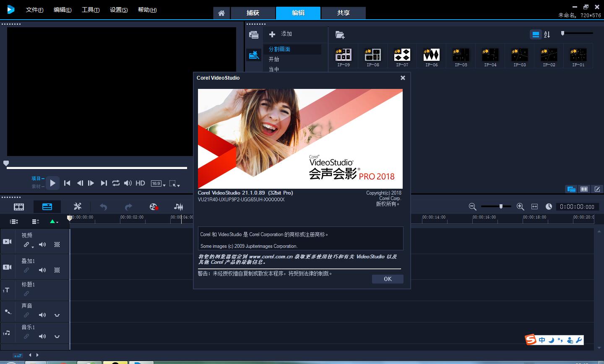Switch to Storyboard view

tap(19, 207)
